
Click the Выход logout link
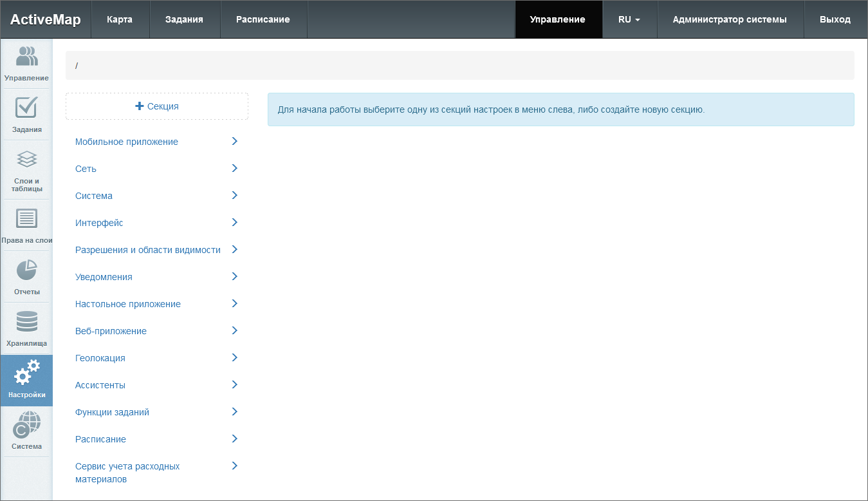(835, 19)
